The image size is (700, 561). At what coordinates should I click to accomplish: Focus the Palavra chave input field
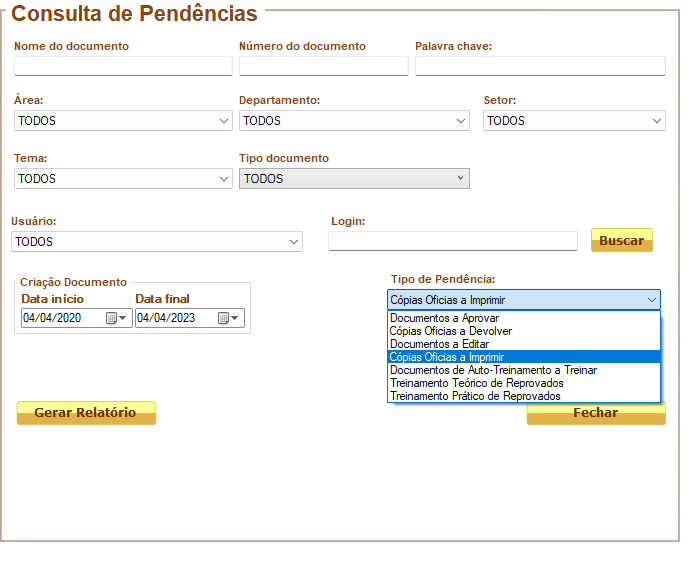pyautogui.click(x=540, y=66)
